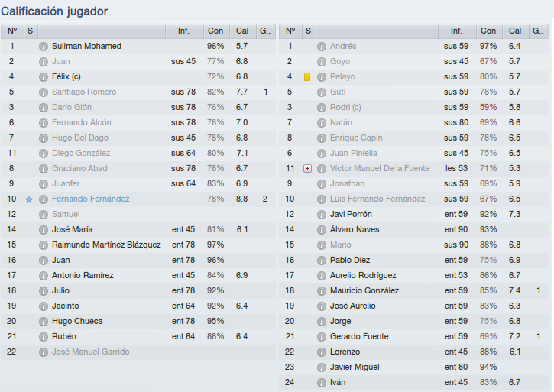The height and width of the screenshot is (392, 554).
Task: Sort left table by Cal column
Action: tap(243, 31)
